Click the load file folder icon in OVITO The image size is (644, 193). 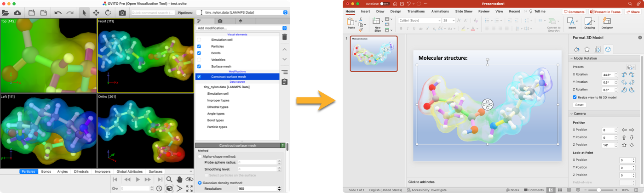point(6,13)
